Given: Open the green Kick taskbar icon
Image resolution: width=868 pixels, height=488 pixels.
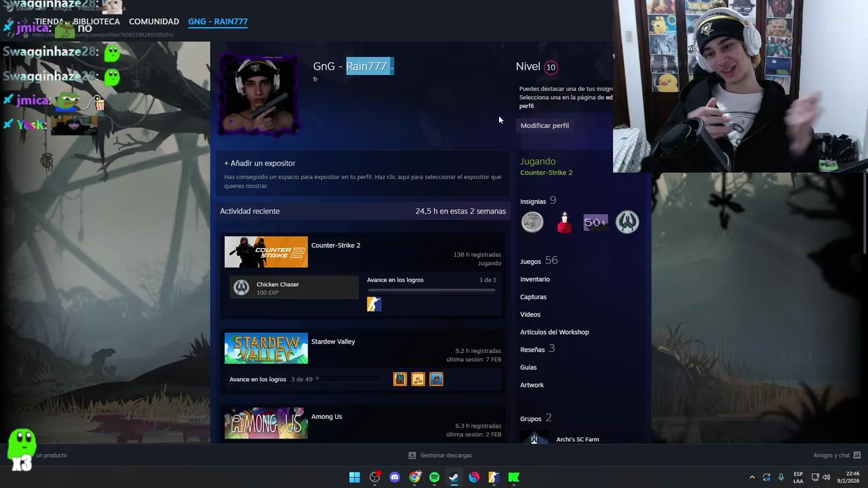Looking at the screenshot, I should (514, 477).
